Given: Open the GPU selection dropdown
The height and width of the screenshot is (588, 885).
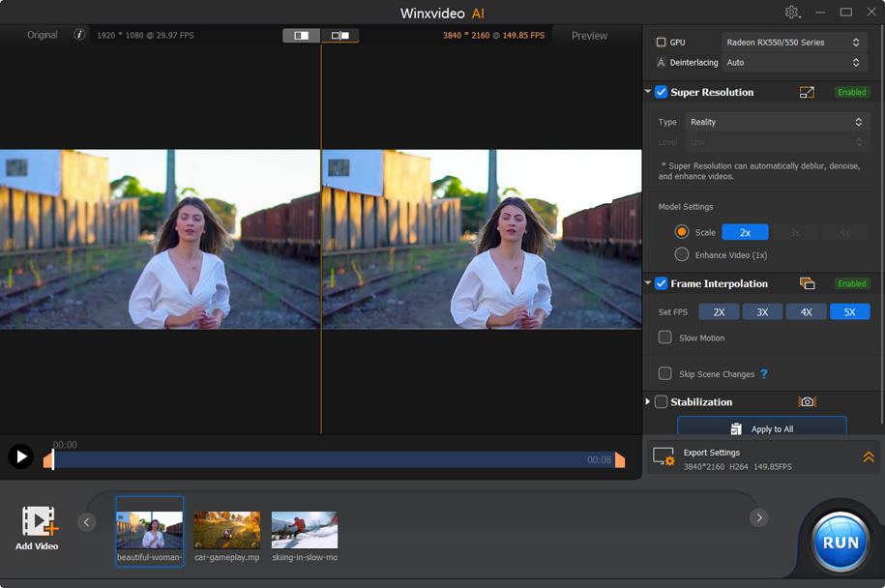Looking at the screenshot, I should 794,42.
